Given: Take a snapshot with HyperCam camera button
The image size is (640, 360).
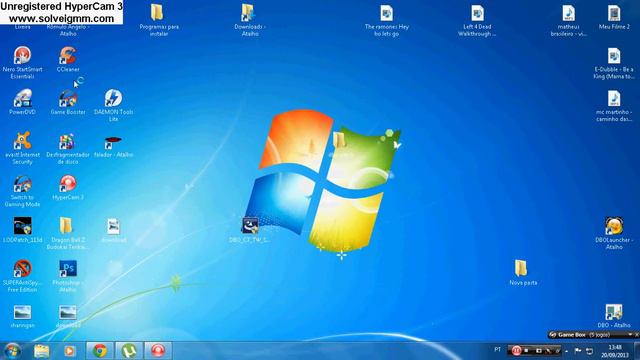Looking at the screenshot, I should (x=538, y=351).
